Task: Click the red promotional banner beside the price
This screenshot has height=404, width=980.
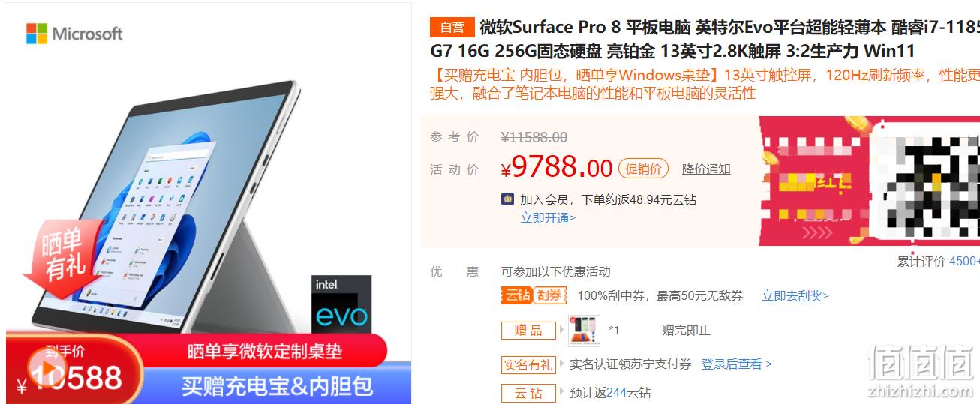Action: click(869, 181)
